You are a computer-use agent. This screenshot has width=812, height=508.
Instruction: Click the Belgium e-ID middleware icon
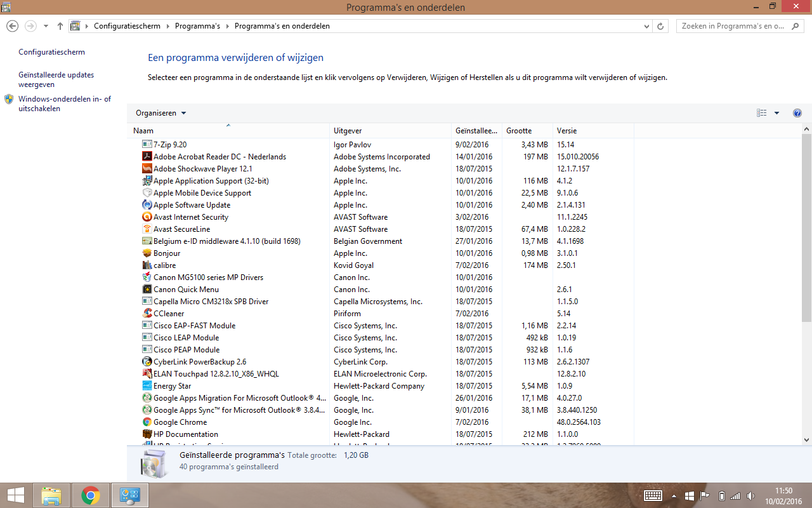(147, 241)
